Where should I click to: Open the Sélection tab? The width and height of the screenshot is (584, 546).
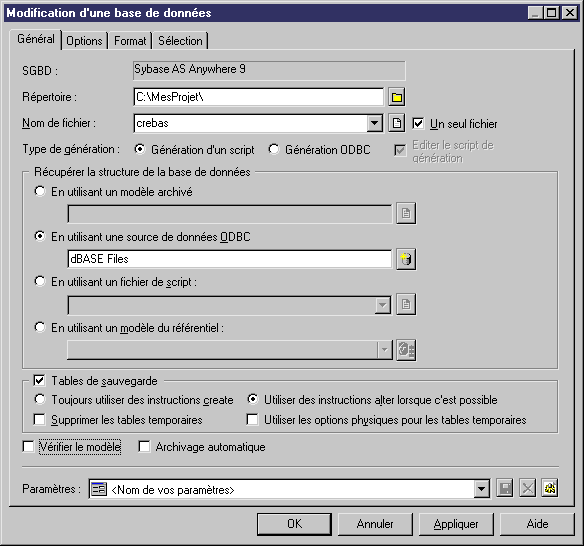click(180, 41)
